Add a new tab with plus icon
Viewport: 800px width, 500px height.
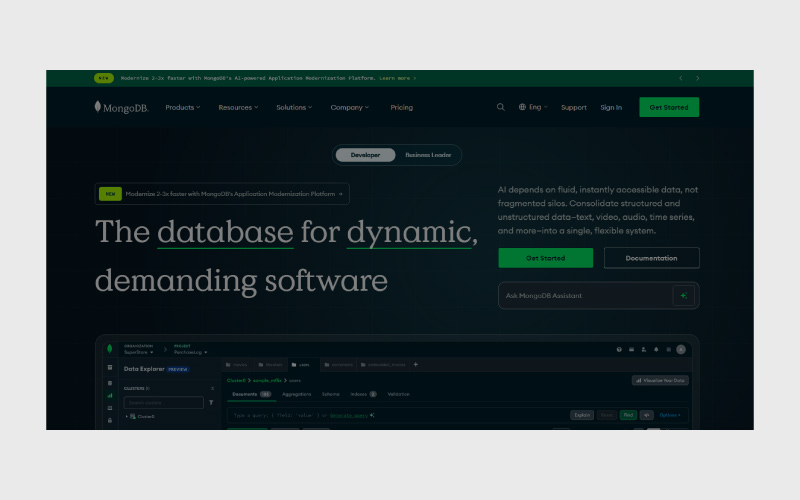point(416,364)
